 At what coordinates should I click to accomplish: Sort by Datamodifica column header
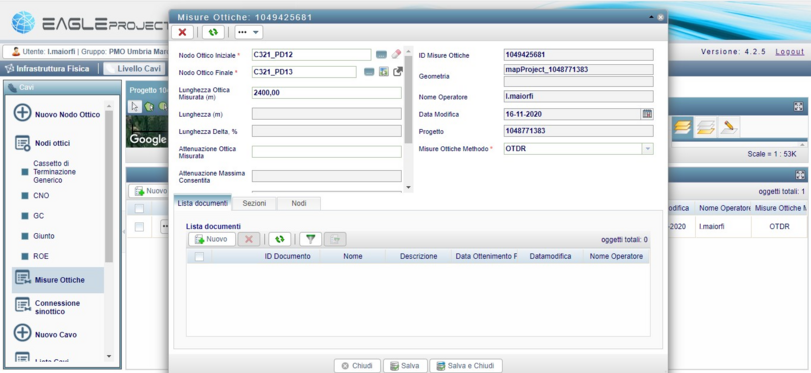550,257
